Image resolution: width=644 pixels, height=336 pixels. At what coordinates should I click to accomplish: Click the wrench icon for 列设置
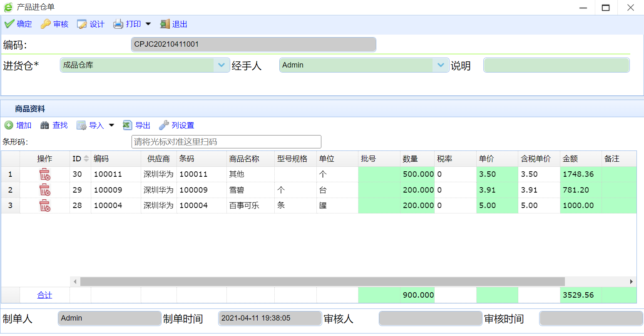point(164,125)
